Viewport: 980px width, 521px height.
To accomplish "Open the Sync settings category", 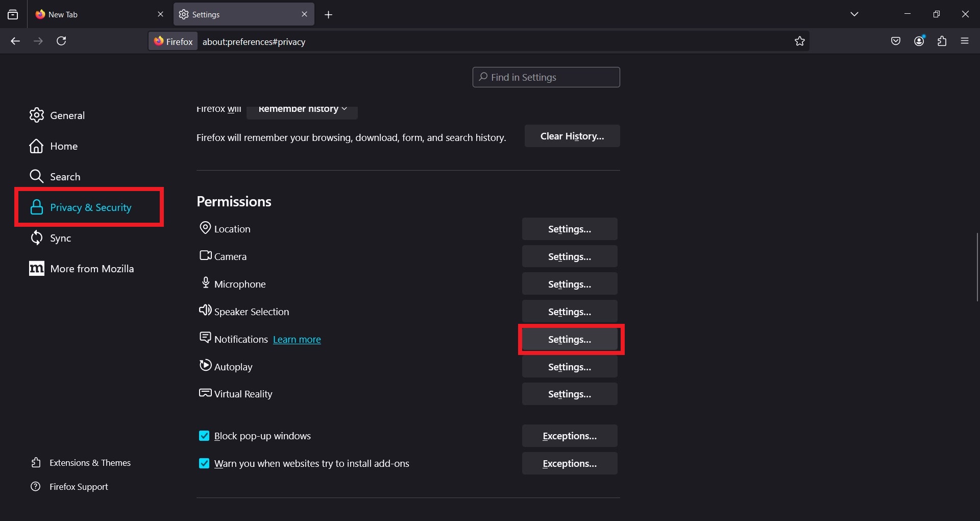I will tap(51, 238).
